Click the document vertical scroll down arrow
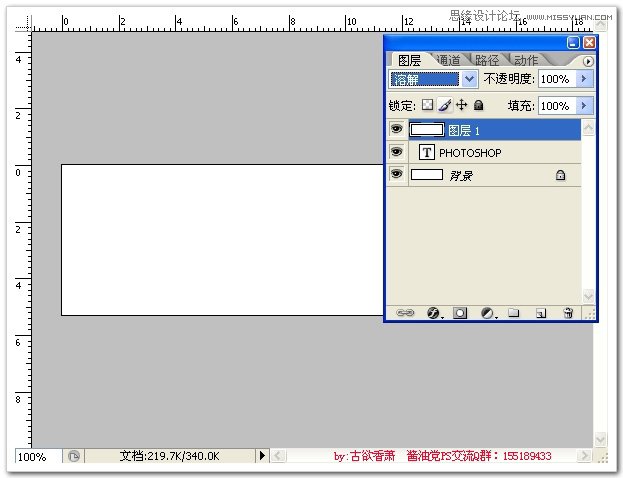Screen dimensions: 623x478 coord(600,440)
